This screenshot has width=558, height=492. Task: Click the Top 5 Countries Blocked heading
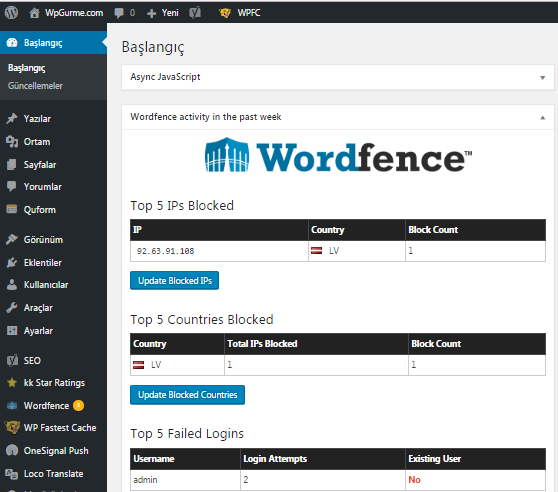click(202, 320)
